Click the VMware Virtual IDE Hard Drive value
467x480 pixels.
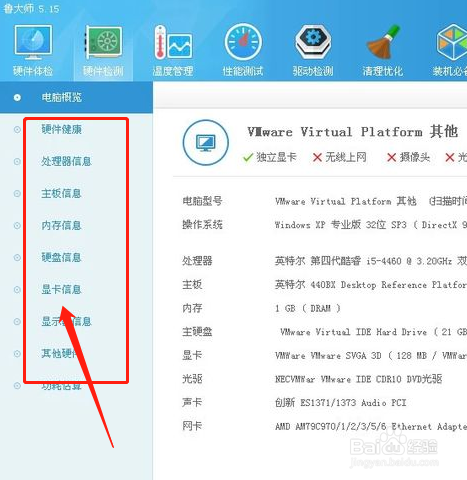[x=373, y=332]
